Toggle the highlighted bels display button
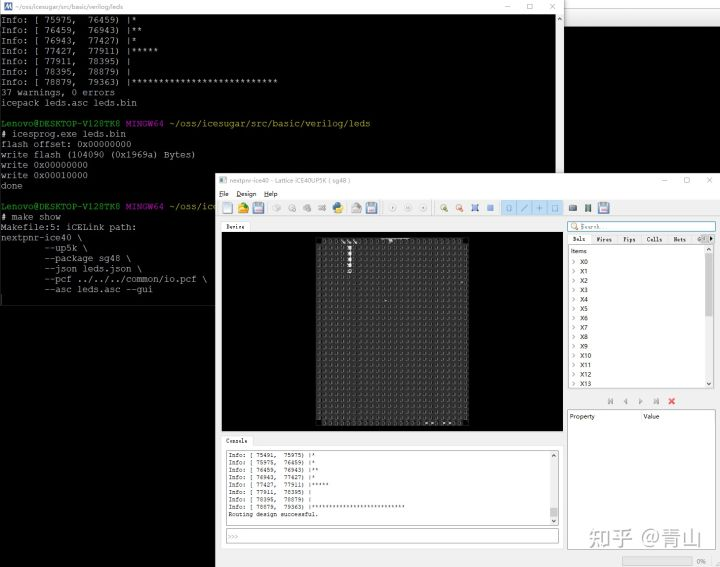 coord(508,208)
